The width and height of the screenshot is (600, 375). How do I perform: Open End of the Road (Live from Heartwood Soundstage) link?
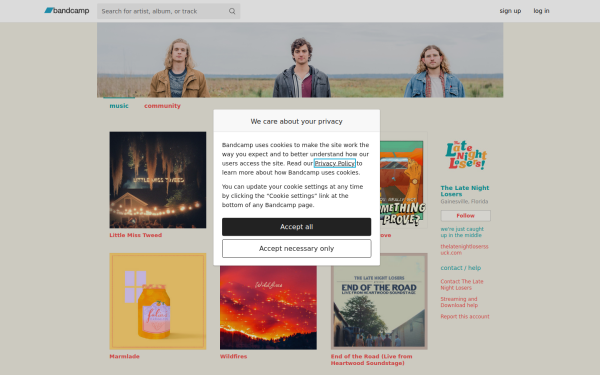(x=372, y=359)
